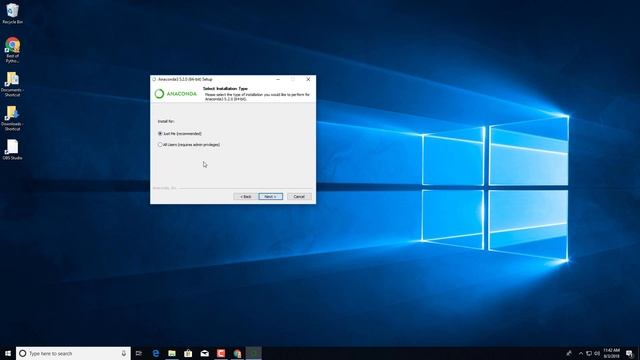Open the taskbar clock and date
The height and width of the screenshot is (360, 640).
coord(611,353)
